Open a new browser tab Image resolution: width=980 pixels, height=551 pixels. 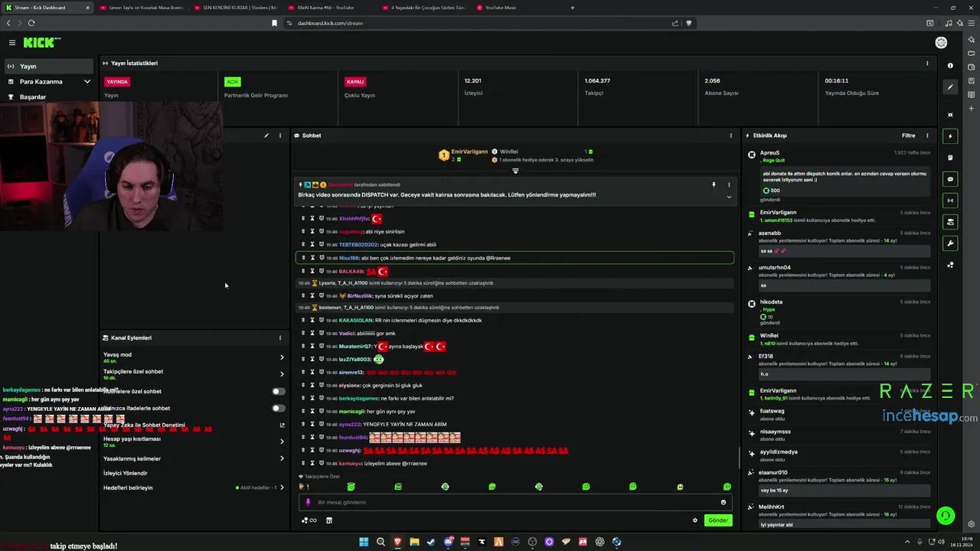coord(573,8)
